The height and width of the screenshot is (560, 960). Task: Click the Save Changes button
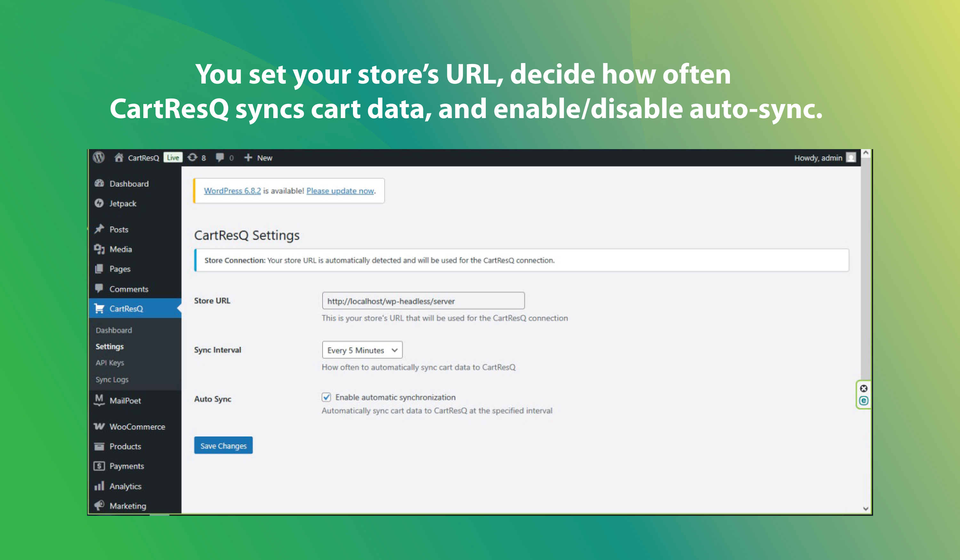(223, 445)
